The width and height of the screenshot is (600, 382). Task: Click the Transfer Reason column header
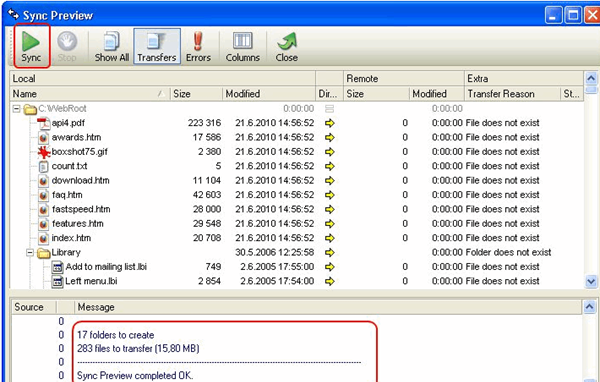coord(512,94)
